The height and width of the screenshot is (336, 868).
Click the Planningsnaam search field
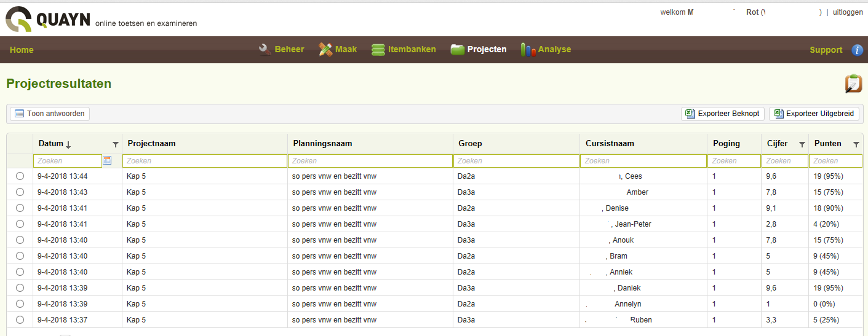(x=370, y=161)
